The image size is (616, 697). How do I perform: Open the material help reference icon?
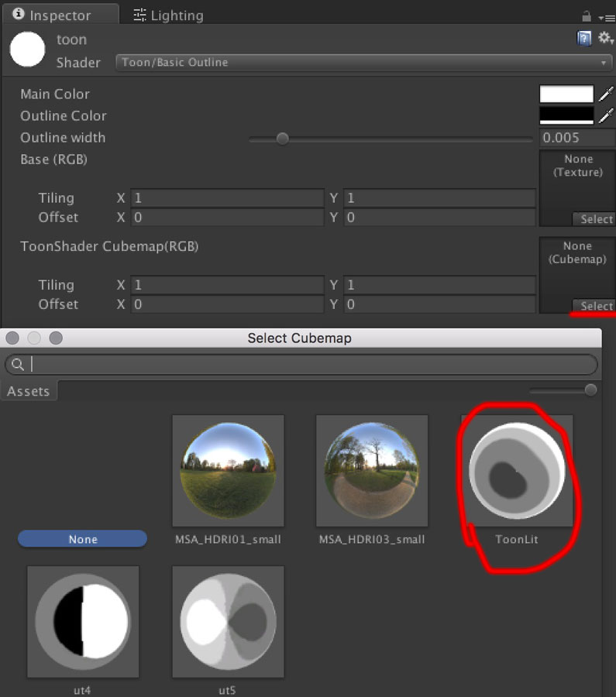click(584, 38)
